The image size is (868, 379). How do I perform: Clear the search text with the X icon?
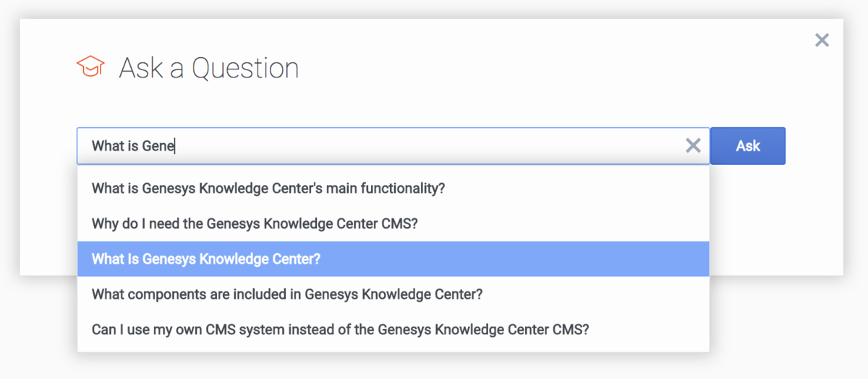pyautogui.click(x=693, y=146)
